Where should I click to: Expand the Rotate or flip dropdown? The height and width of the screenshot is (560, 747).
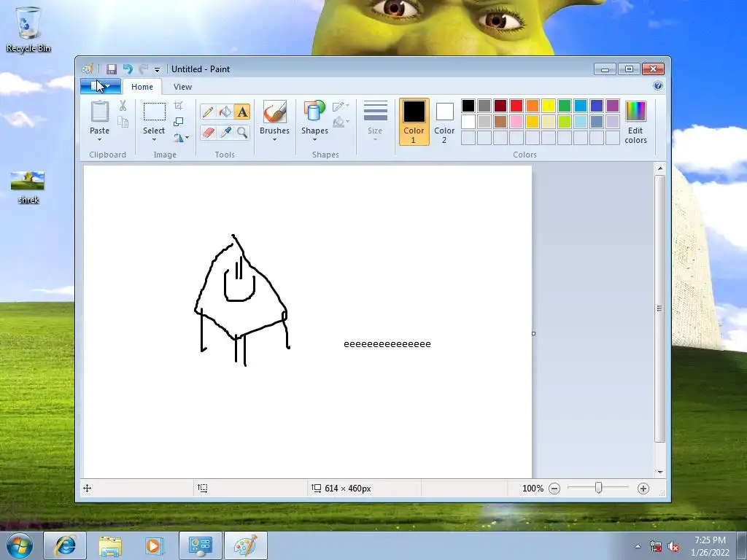pos(187,138)
